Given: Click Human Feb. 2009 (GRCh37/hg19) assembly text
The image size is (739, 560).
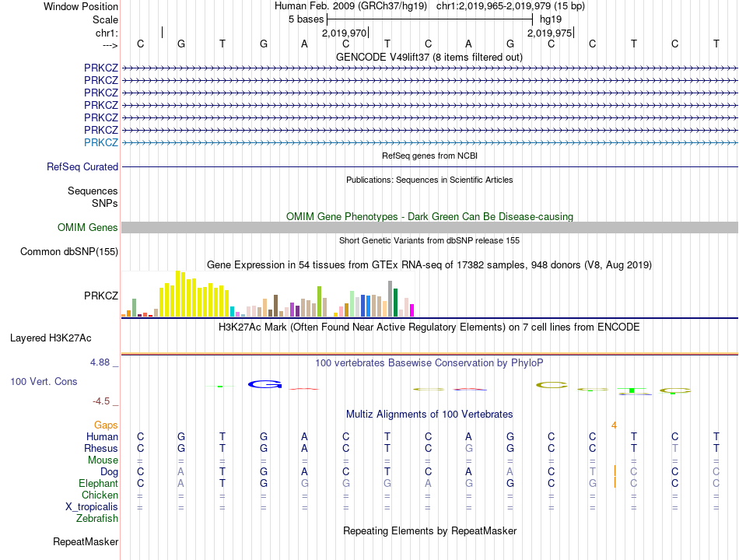Looking at the screenshot, I should 351,6.
